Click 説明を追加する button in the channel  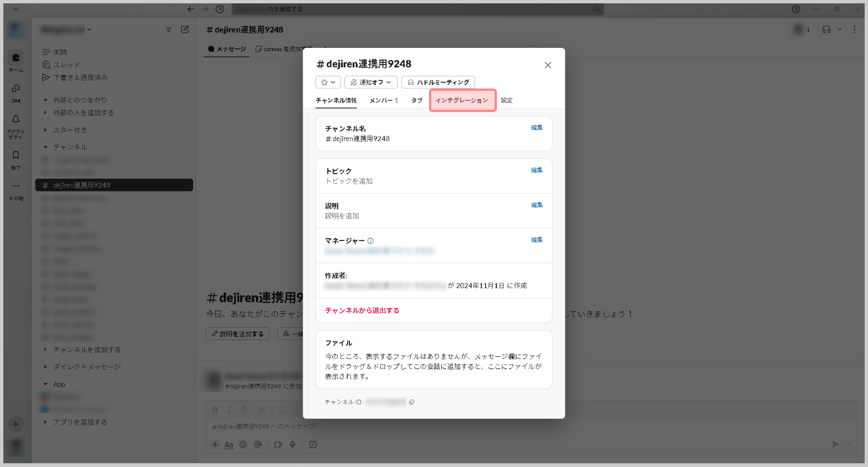(238, 334)
